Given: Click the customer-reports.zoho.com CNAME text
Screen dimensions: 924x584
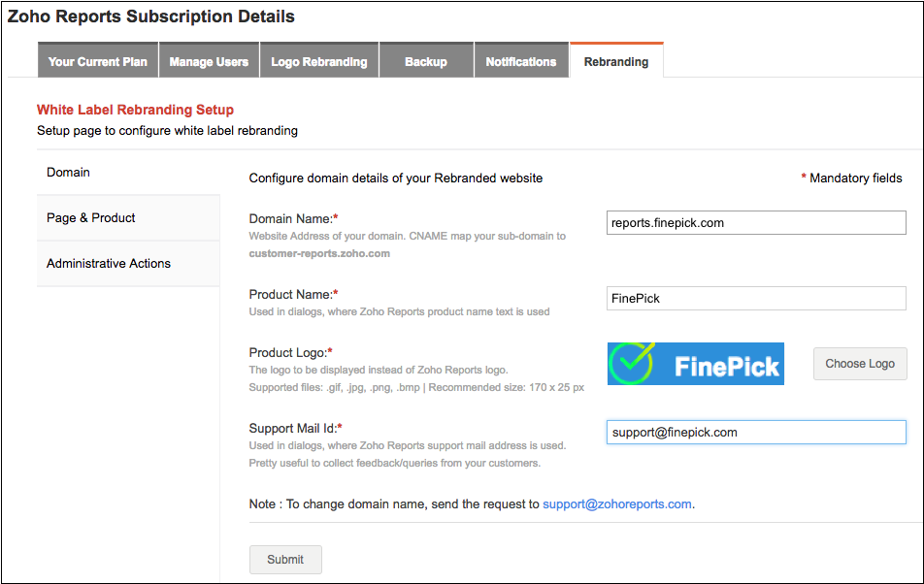Looking at the screenshot, I should pos(319,253).
